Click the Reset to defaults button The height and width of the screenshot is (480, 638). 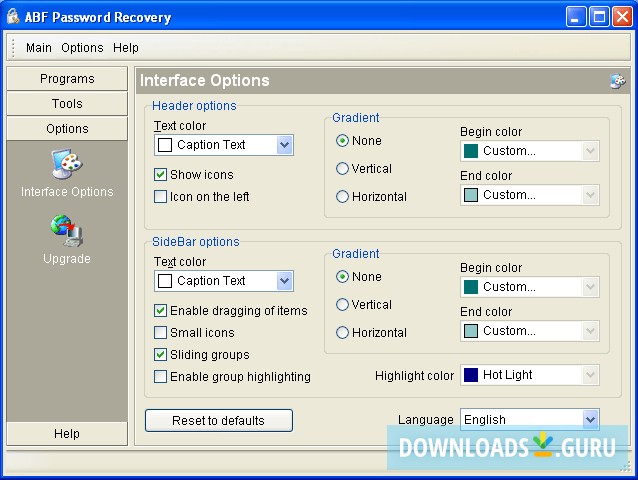click(218, 420)
